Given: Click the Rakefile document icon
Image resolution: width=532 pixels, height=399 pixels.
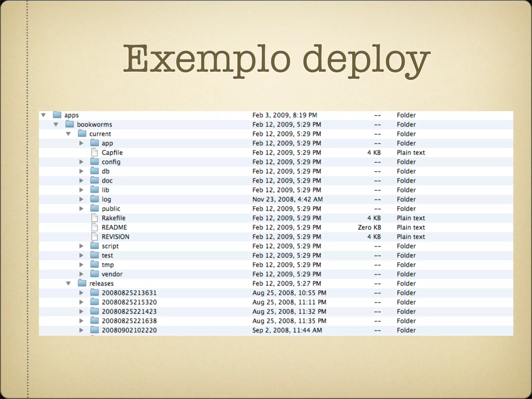Looking at the screenshot, I should coord(95,218).
